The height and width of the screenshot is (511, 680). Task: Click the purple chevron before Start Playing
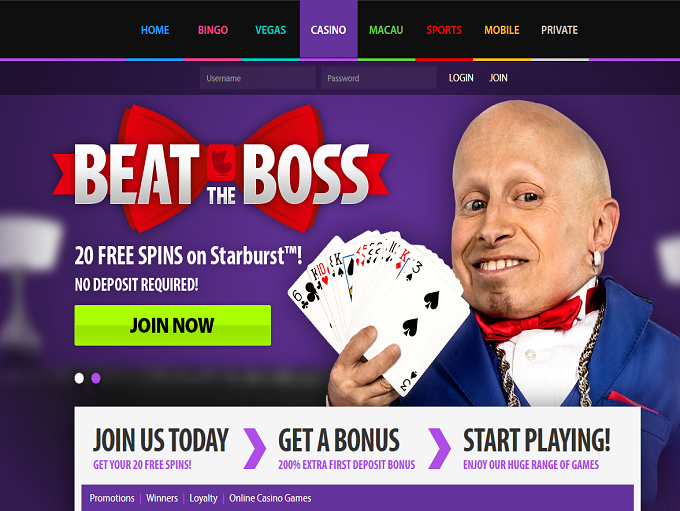coord(439,449)
